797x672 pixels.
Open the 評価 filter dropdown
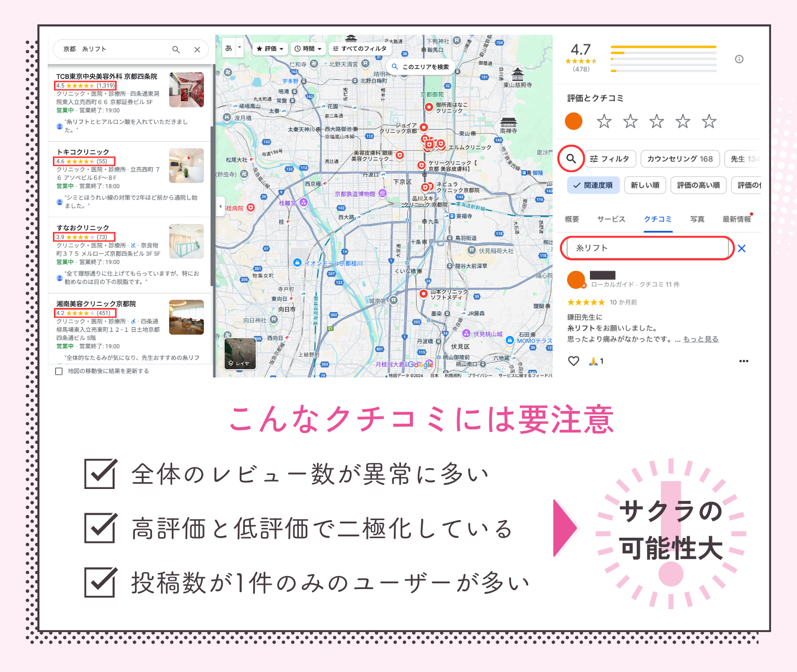coord(270,49)
